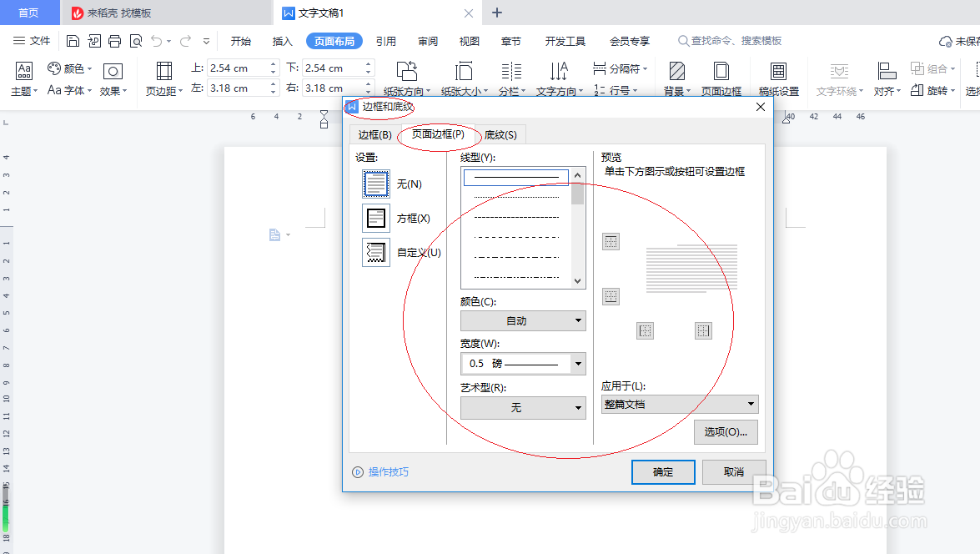Open the 宽度 (Width) dropdown
The image size is (980, 554).
click(x=577, y=364)
